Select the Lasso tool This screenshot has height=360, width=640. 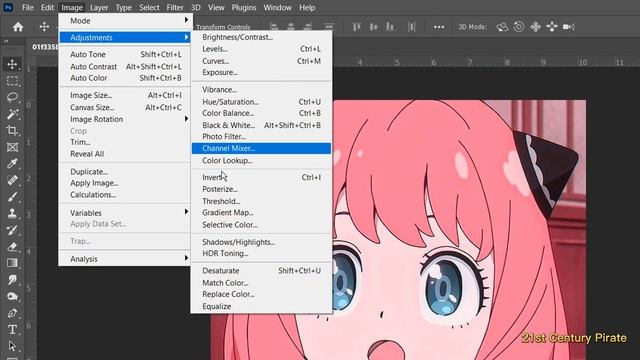point(12,98)
